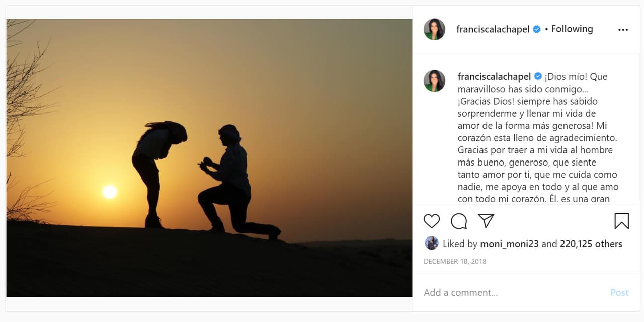
Task: Open franciscalachapel's profile picture in the header
Action: [x=434, y=29]
